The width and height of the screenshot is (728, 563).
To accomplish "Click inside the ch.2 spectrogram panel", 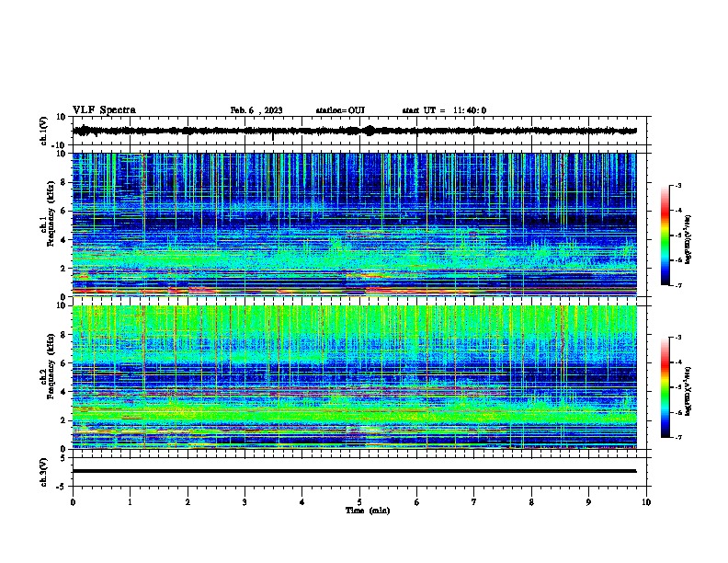I will point(354,377).
